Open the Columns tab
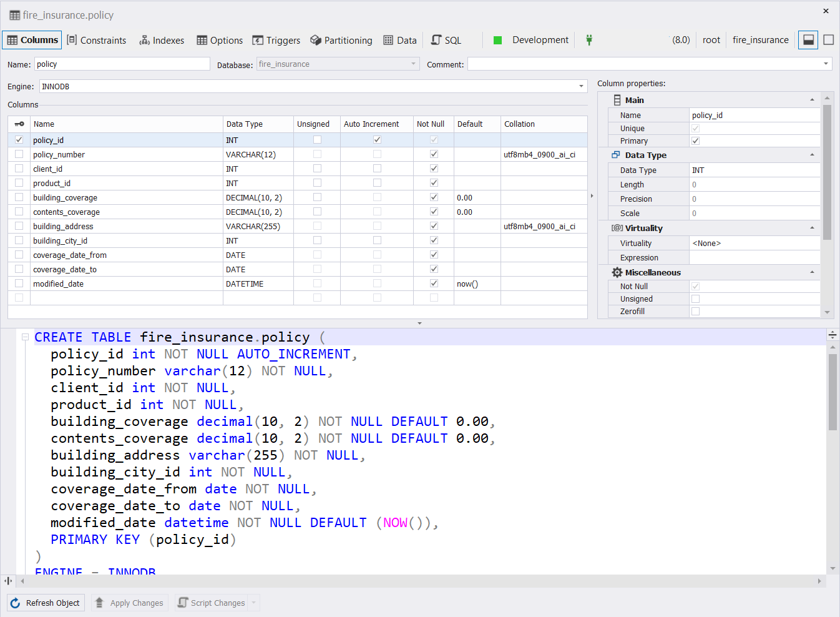The height and width of the screenshot is (617, 840). click(x=32, y=40)
